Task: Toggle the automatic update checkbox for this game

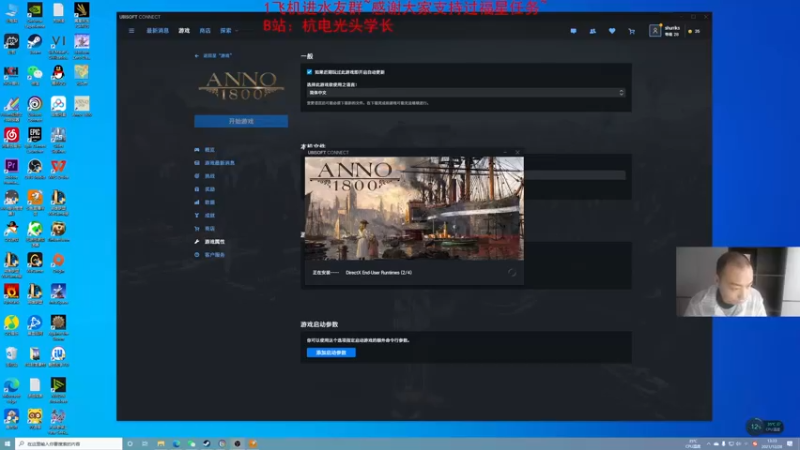Action: 309,72
